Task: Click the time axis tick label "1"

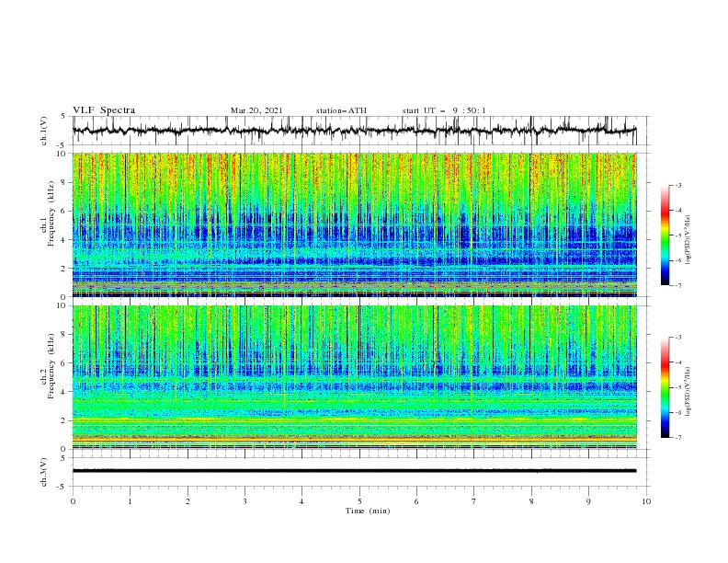Action: click(x=130, y=501)
